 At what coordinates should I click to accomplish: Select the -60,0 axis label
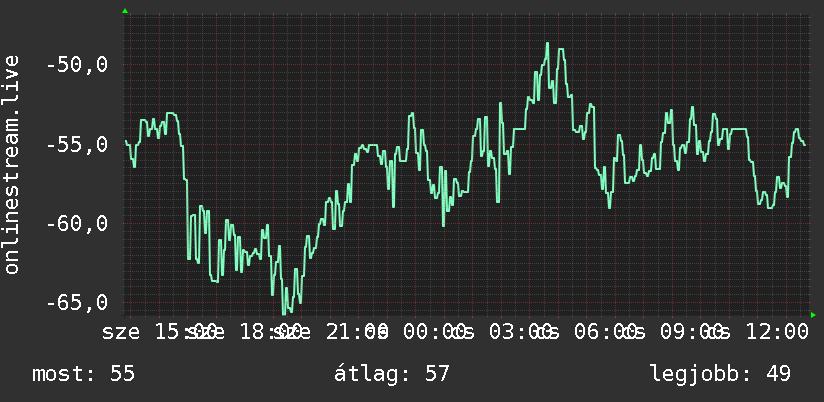pyautogui.click(x=77, y=223)
